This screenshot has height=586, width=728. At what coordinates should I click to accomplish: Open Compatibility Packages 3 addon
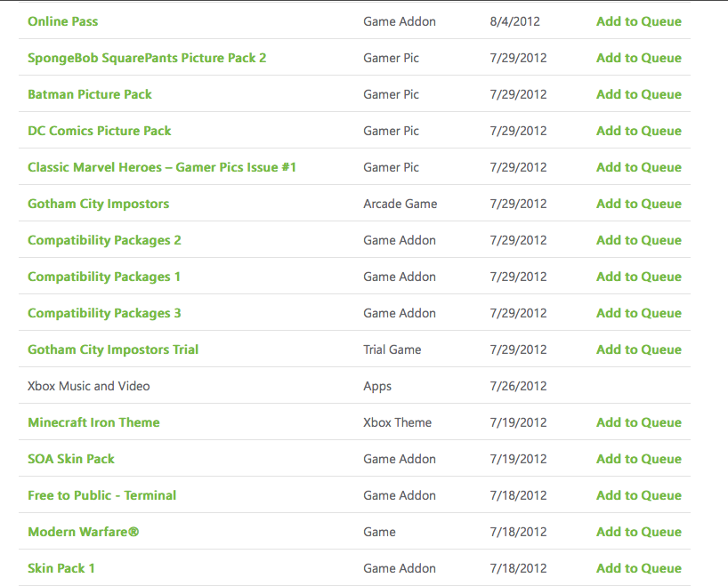104,313
